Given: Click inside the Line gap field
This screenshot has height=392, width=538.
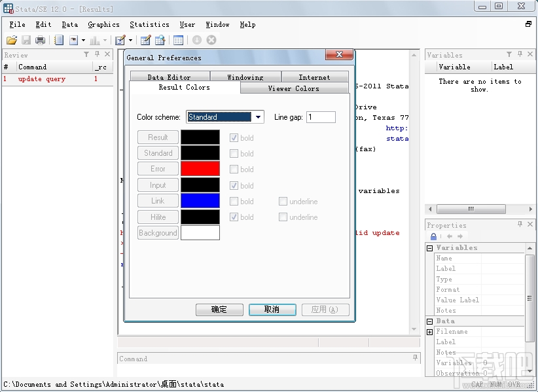Looking at the screenshot, I should click(321, 116).
